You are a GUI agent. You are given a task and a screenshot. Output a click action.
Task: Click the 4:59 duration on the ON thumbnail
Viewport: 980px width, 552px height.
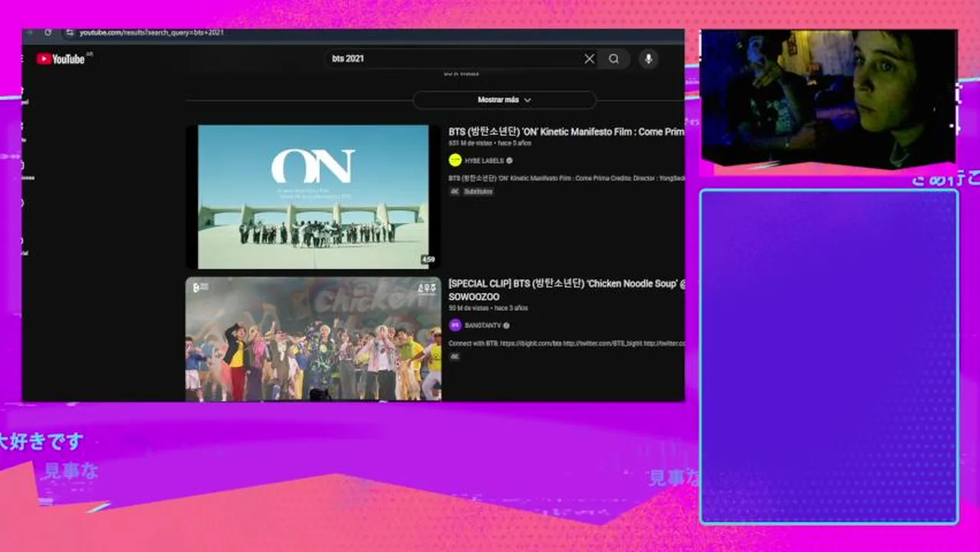428,260
